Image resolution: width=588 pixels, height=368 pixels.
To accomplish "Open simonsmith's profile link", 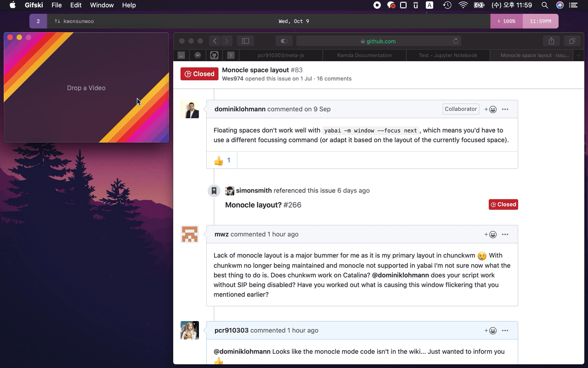I will point(254,190).
